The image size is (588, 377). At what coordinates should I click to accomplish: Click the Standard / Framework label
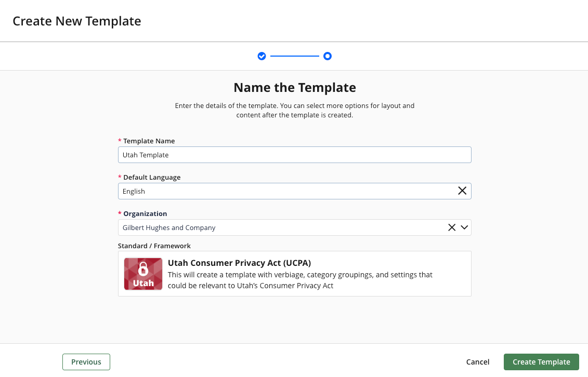[154, 246]
